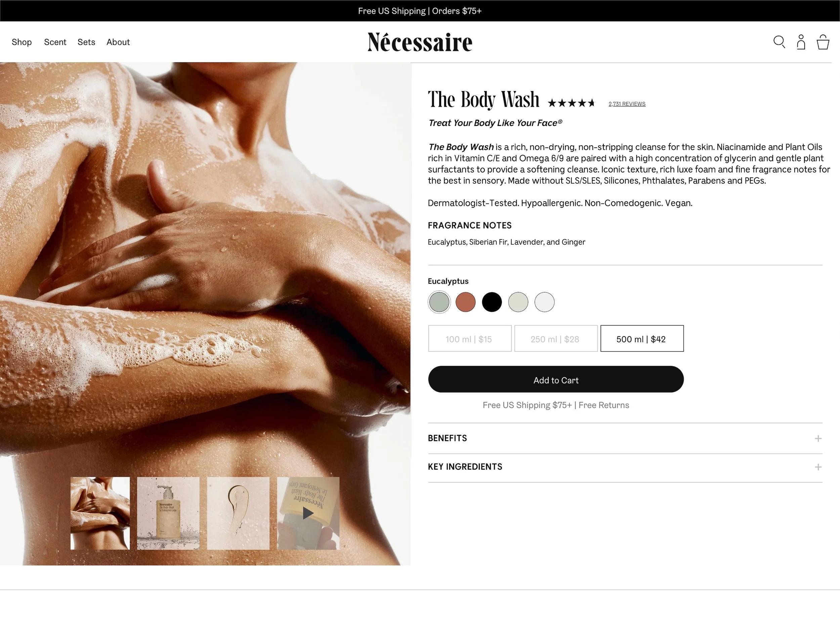
Task: Play the product video thumbnail
Action: [x=308, y=513]
